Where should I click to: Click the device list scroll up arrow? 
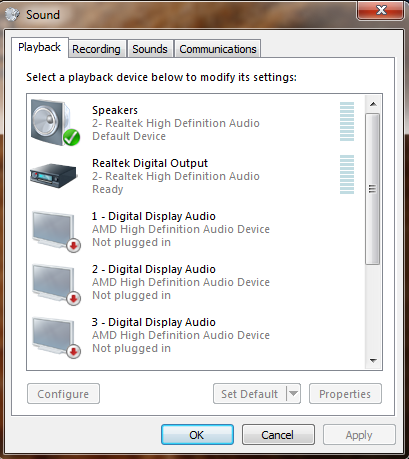tap(373, 104)
